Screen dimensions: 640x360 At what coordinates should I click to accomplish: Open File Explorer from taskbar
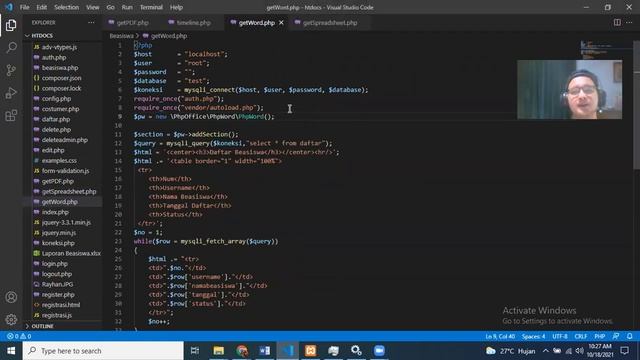(218, 351)
